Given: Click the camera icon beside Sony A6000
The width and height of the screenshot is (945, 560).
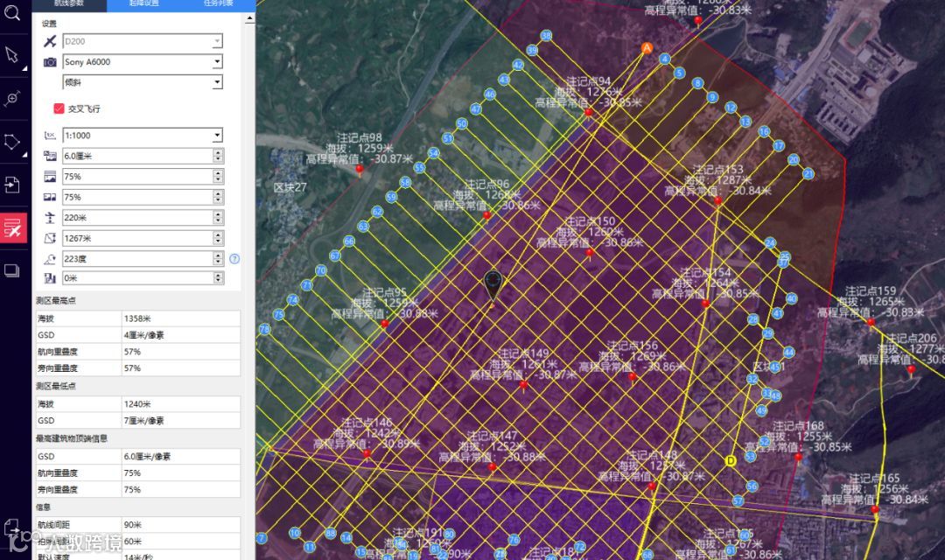Looking at the screenshot, I should click(50, 62).
